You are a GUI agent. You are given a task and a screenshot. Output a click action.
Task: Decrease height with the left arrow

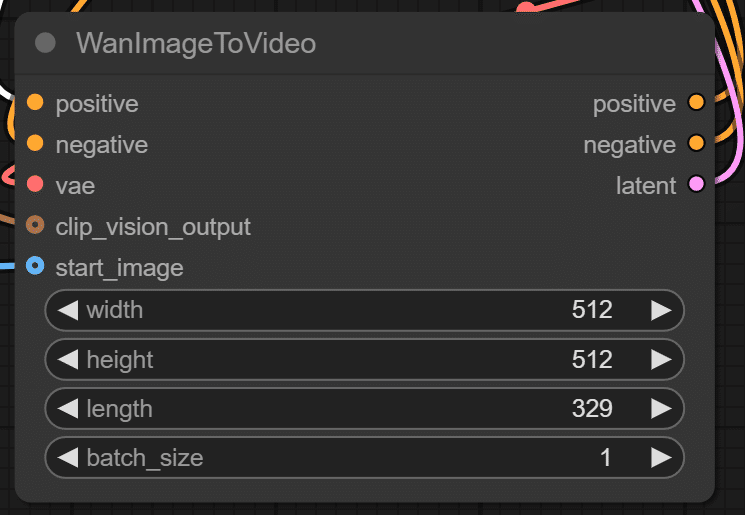pos(67,359)
